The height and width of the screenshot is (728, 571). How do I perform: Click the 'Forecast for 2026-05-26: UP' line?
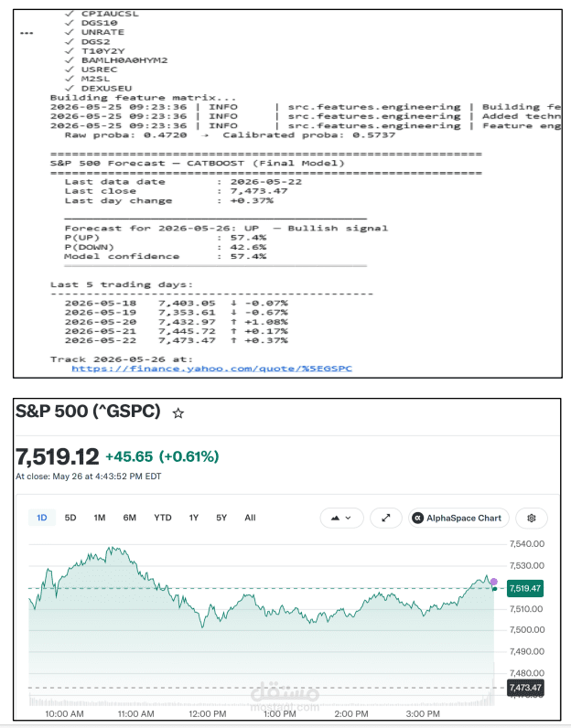pyautogui.click(x=226, y=228)
